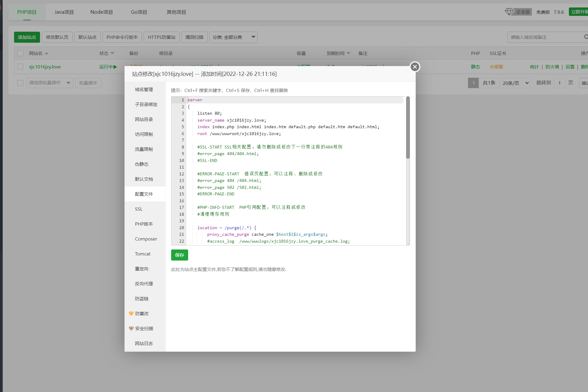Click the 统计 link in site row

534,67
